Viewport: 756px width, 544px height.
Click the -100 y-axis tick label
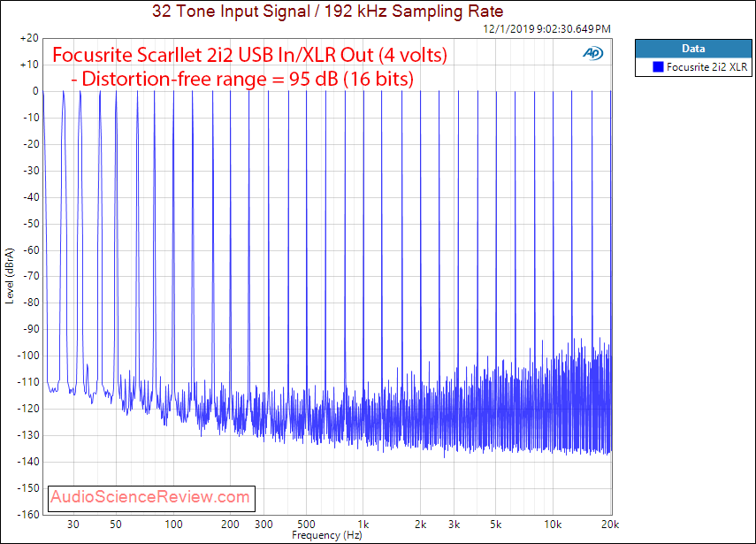[x=28, y=356]
